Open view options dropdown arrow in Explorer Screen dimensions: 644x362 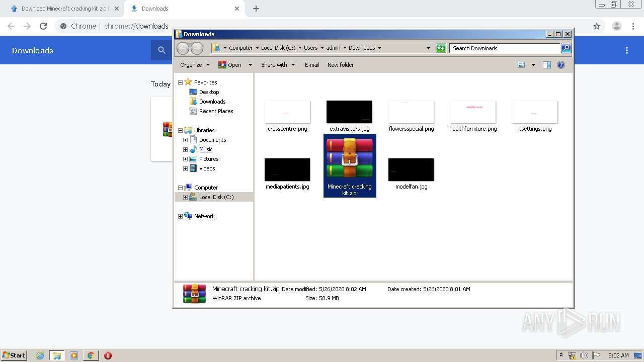pyautogui.click(x=533, y=65)
